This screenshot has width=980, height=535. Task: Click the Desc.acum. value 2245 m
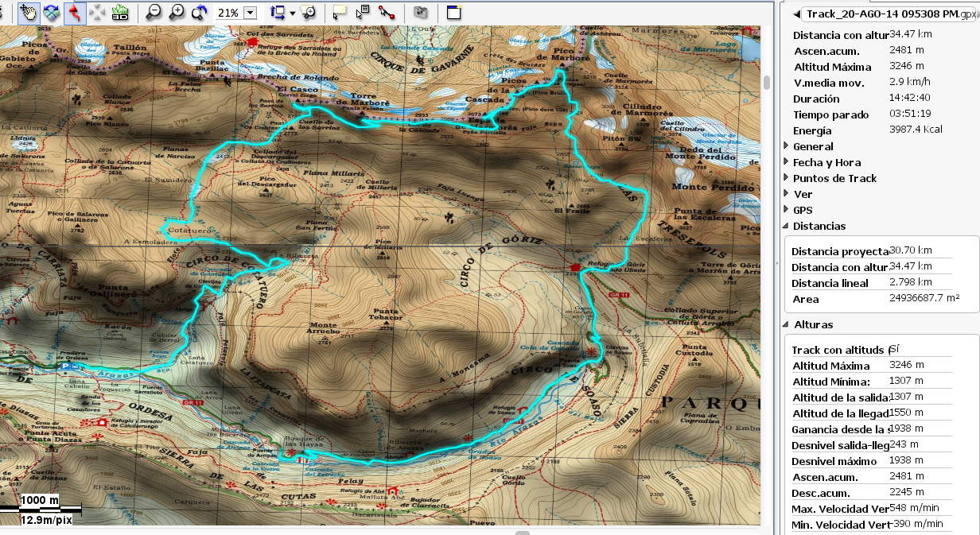(x=907, y=492)
